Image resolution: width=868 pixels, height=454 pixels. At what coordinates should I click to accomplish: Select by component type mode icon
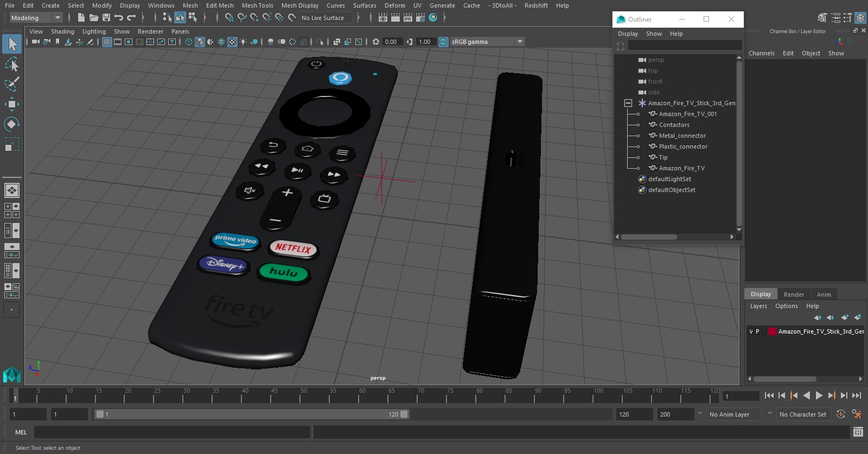click(x=193, y=17)
